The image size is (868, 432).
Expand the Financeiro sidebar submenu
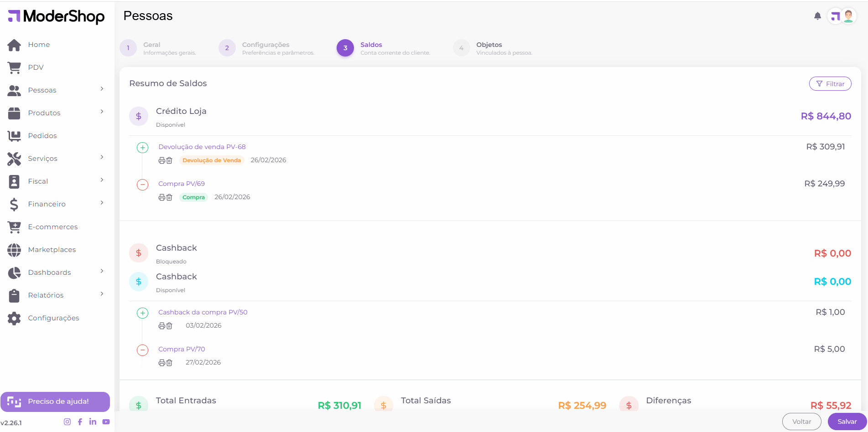(102, 203)
